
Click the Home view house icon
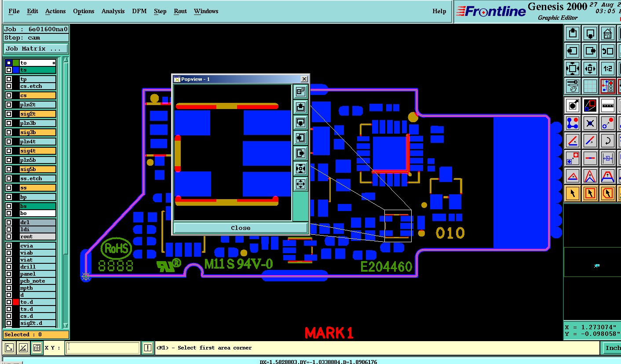[x=607, y=33]
